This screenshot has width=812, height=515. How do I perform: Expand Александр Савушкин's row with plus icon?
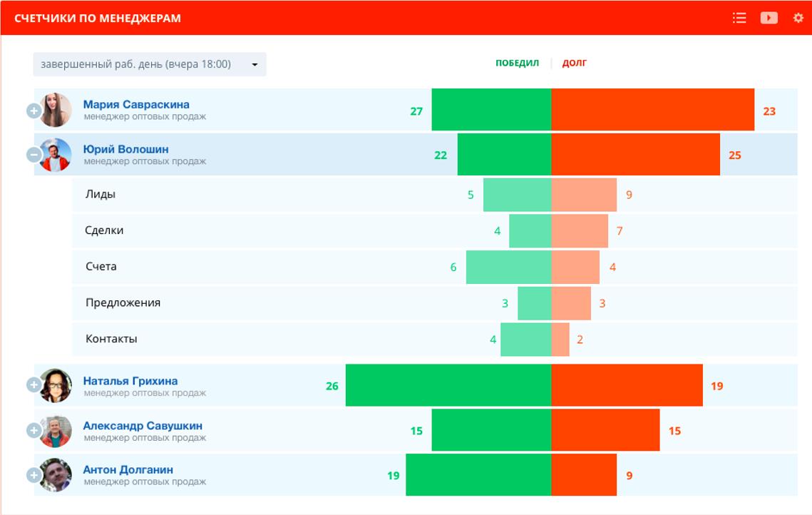click(34, 430)
